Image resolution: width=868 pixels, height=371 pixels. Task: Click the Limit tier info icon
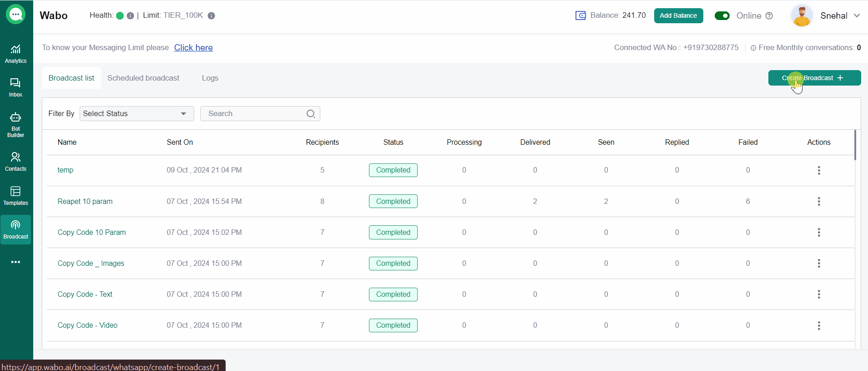[211, 15]
